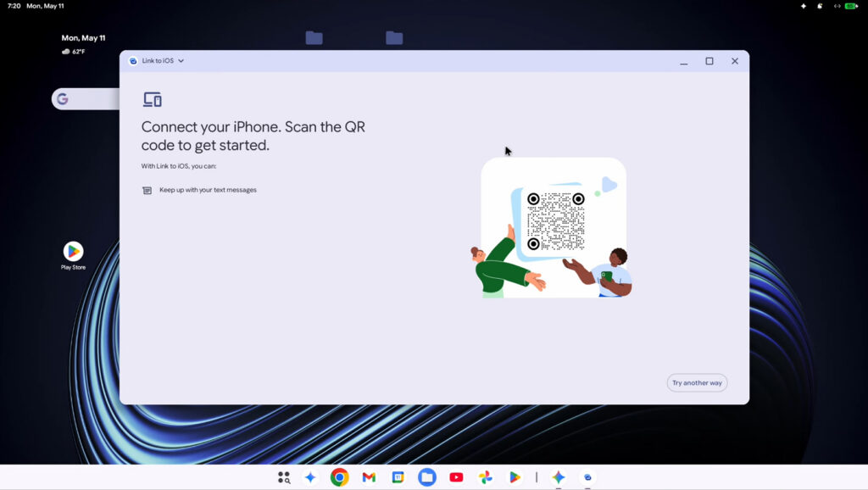Screen dimensions: 868x490
Task: Open Gmail from the taskbar
Action: pyautogui.click(x=369, y=477)
